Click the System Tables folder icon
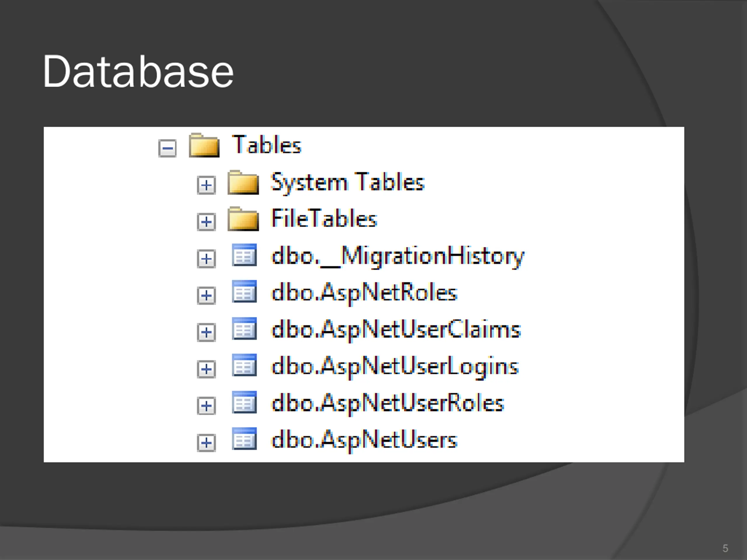The image size is (747, 560). coord(243,183)
